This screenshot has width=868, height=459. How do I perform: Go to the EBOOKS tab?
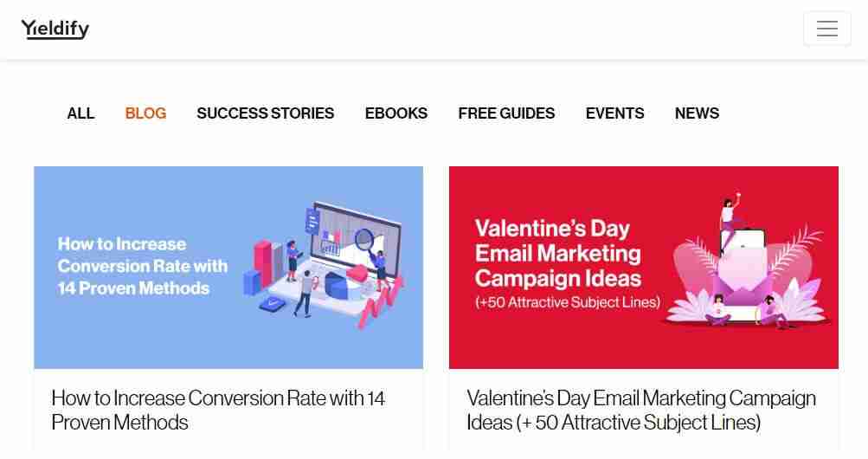[x=395, y=113]
